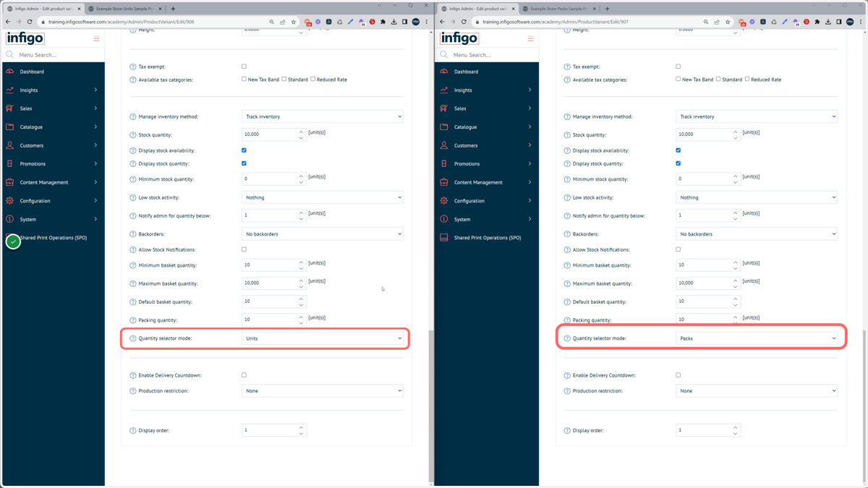
Task: Click the Customers person icon in left window sidebar
Action: point(10,145)
